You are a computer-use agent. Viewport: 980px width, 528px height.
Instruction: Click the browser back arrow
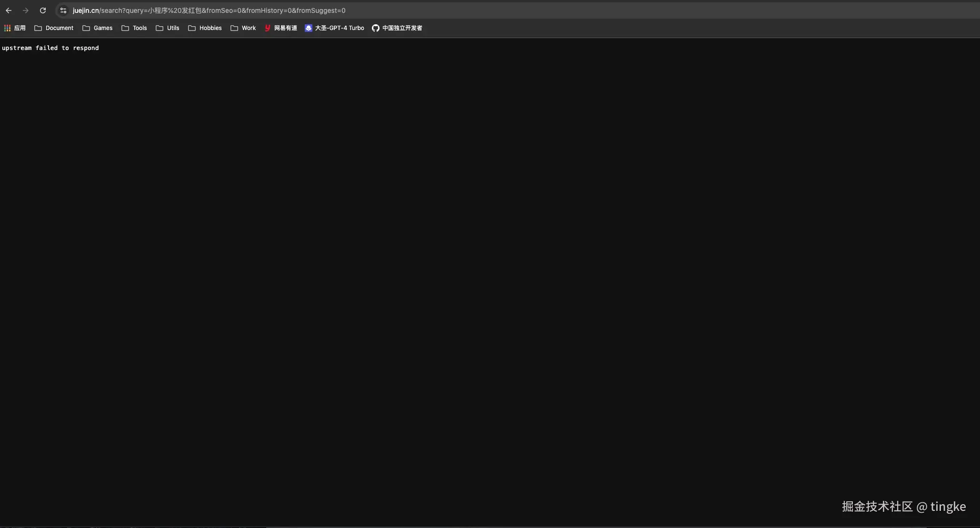pos(9,10)
